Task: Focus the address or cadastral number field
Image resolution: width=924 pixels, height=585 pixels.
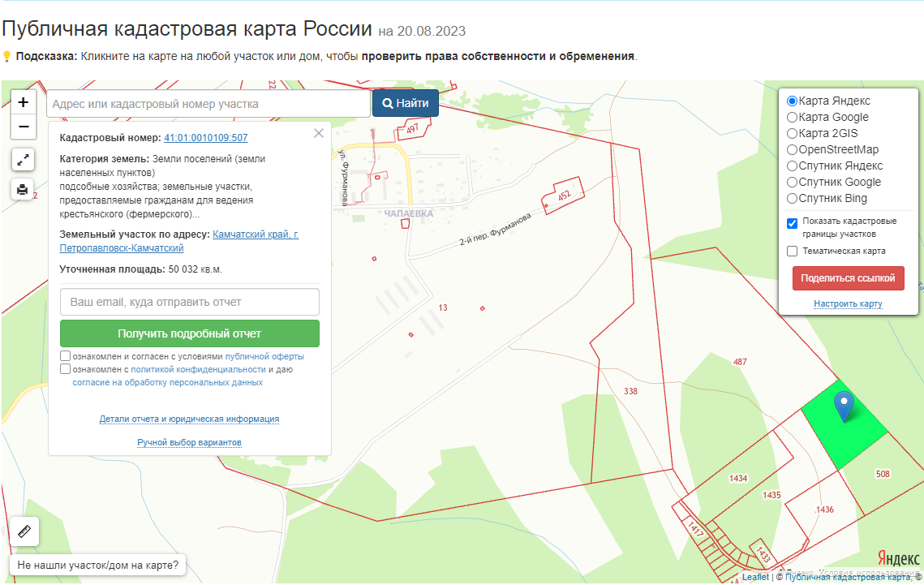Action: click(208, 104)
